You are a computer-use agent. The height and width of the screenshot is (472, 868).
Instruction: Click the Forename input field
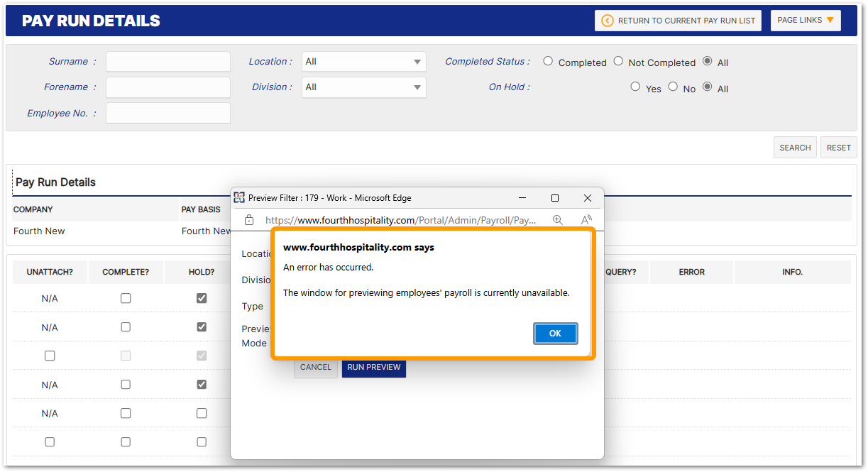coord(168,87)
